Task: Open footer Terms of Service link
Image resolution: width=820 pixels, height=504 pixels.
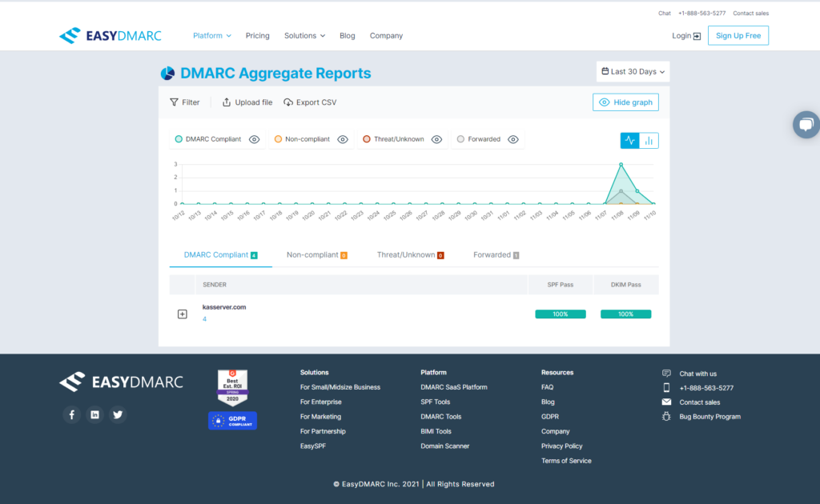Action: 566,461
